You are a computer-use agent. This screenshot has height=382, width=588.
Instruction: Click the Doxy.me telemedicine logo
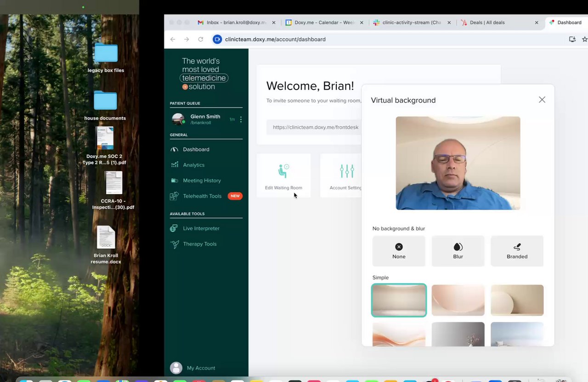(204, 74)
